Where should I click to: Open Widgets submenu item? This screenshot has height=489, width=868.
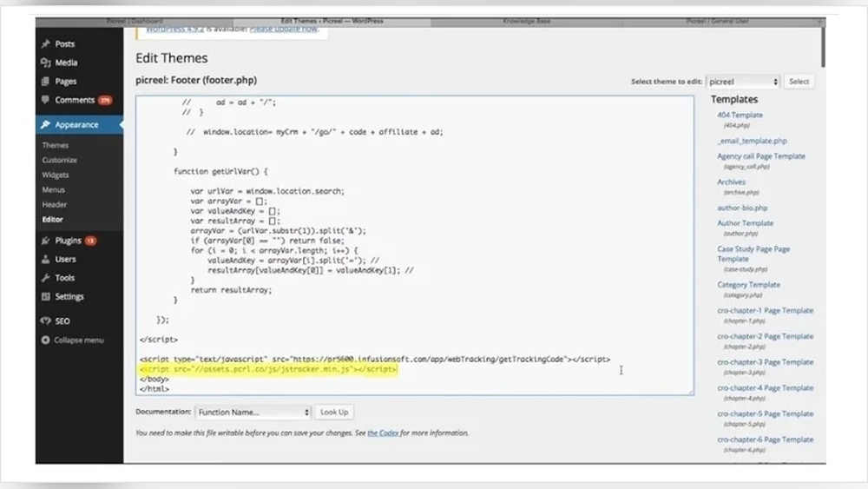[56, 175]
